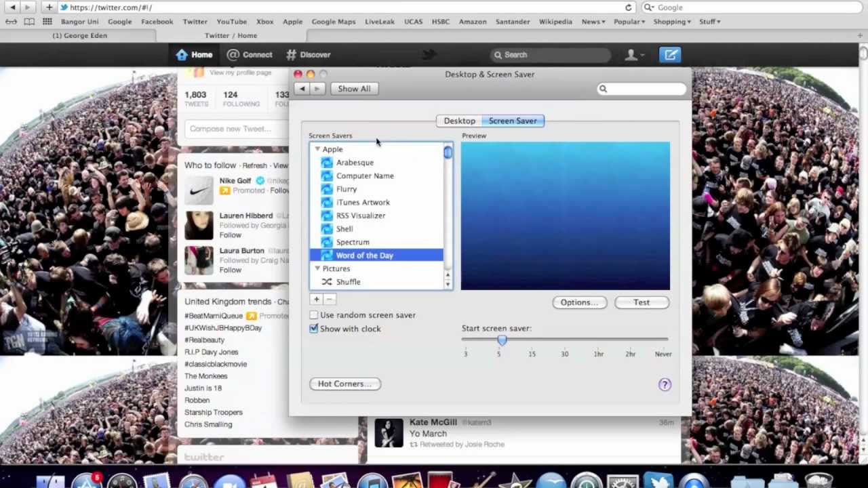Open Twitter profile account dropdown
Screen dimensions: 868x488
click(x=634, y=55)
